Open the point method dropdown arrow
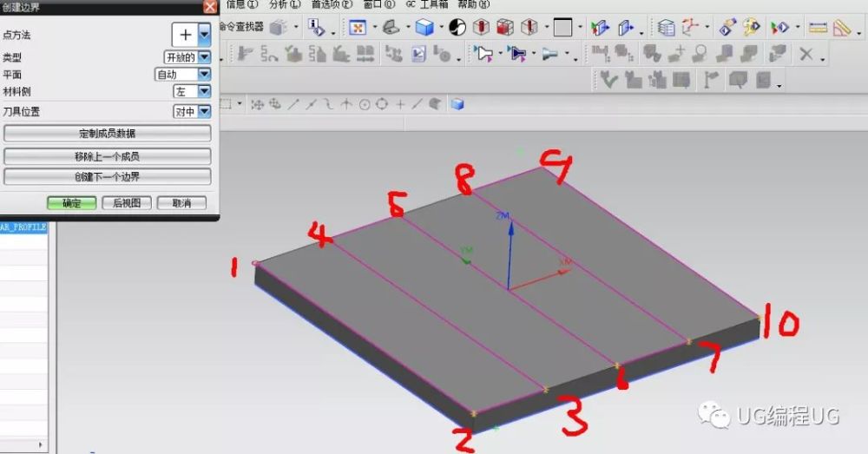868x454 pixels. [x=204, y=35]
